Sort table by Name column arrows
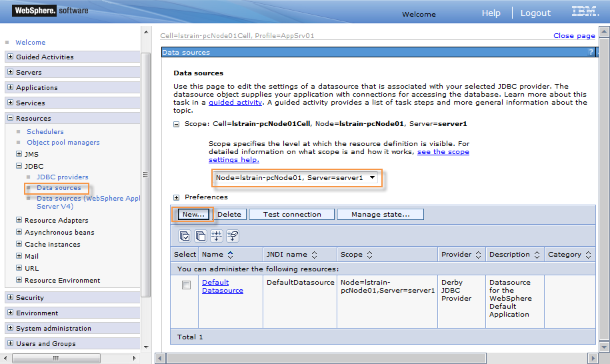The image size is (610, 364). pos(231,255)
